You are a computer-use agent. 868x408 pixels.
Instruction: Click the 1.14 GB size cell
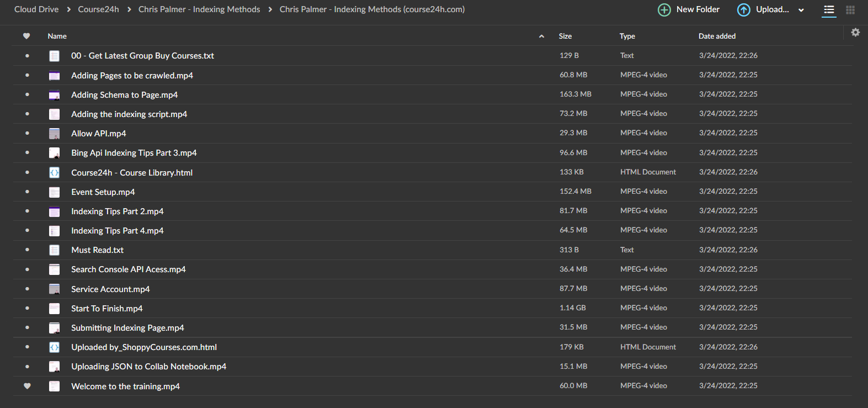573,308
